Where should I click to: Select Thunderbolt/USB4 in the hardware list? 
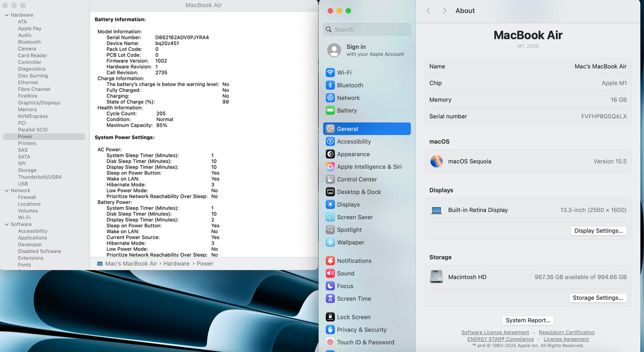coord(40,177)
